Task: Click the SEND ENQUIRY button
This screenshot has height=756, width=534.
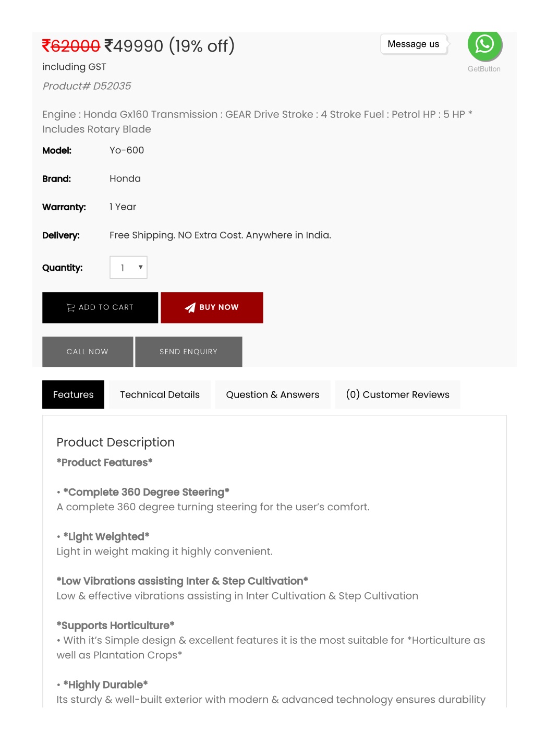Action: click(x=189, y=352)
